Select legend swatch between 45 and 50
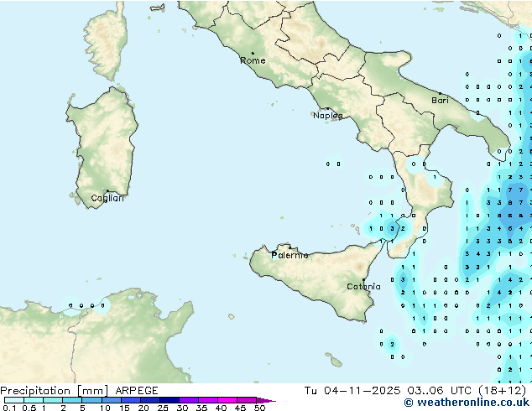 (x=247, y=400)
